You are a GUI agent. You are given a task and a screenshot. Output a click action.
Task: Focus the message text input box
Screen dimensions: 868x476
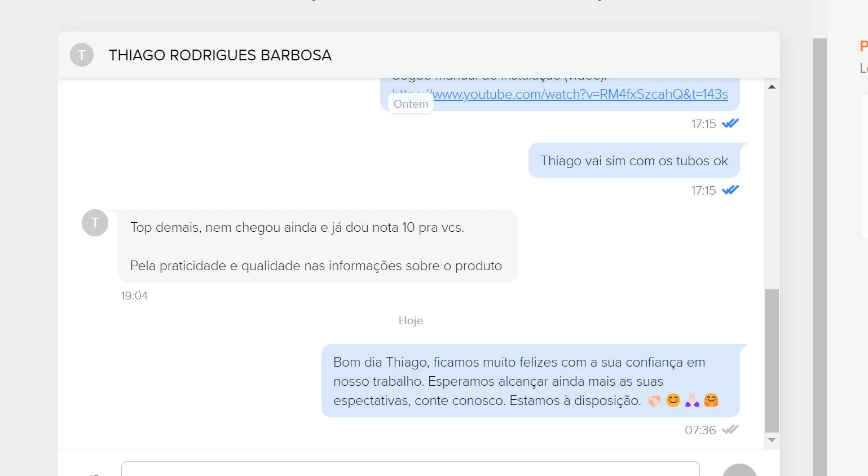coord(411,469)
